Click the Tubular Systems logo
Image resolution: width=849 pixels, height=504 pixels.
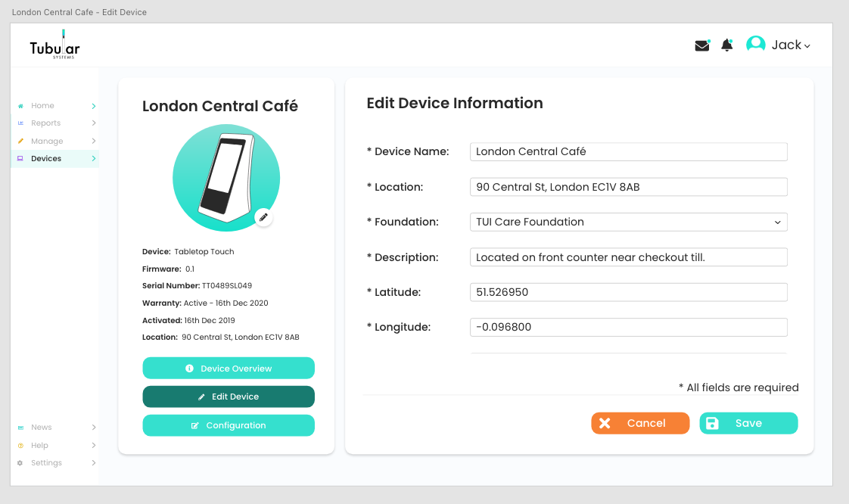(x=54, y=45)
